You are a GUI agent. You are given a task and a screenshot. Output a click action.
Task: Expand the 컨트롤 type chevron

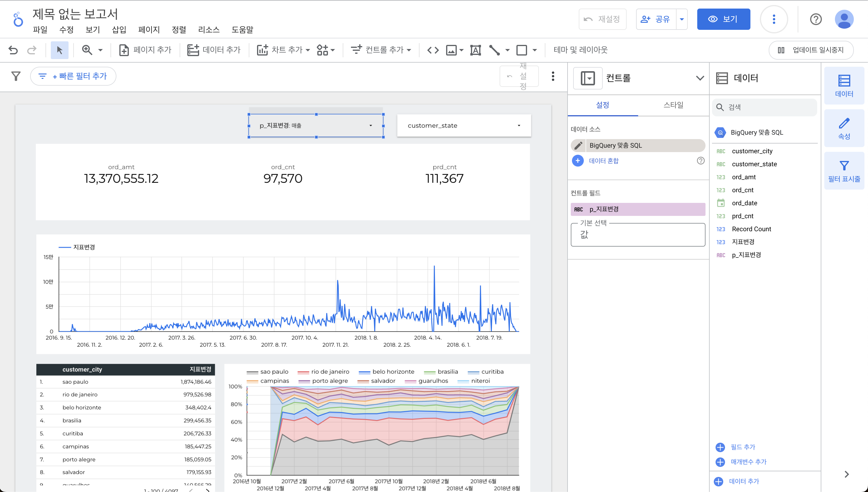pos(700,78)
